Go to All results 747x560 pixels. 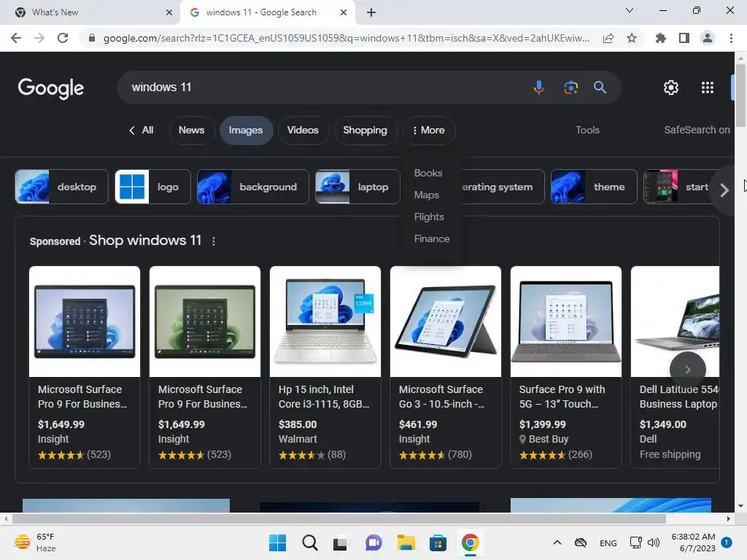(x=142, y=130)
